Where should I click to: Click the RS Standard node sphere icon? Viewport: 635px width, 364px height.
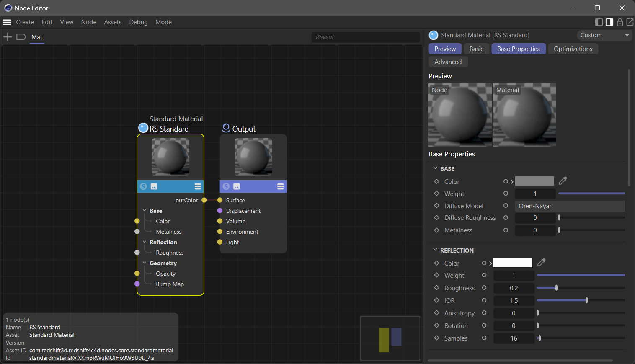tap(143, 128)
